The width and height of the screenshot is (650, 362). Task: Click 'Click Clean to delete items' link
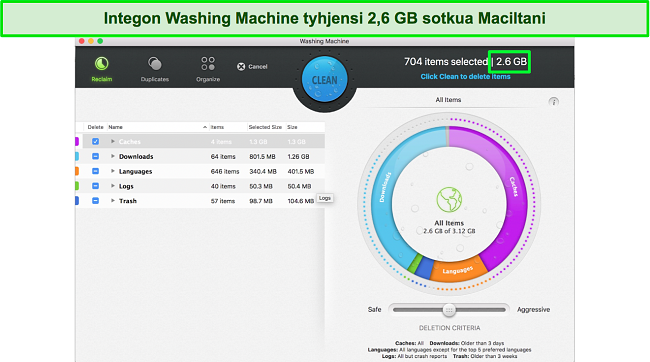pyautogui.click(x=466, y=77)
